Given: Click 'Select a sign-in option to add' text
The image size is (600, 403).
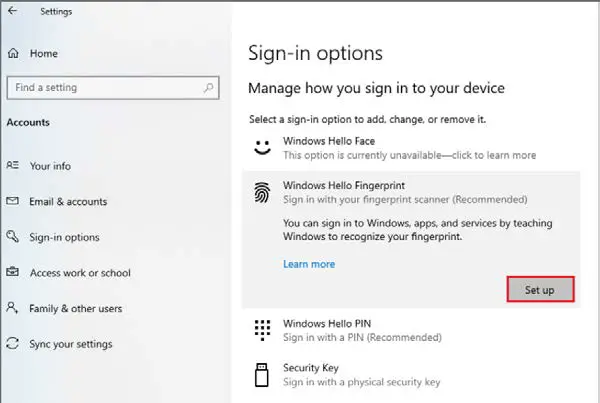Looking at the screenshot, I should coord(367,119).
